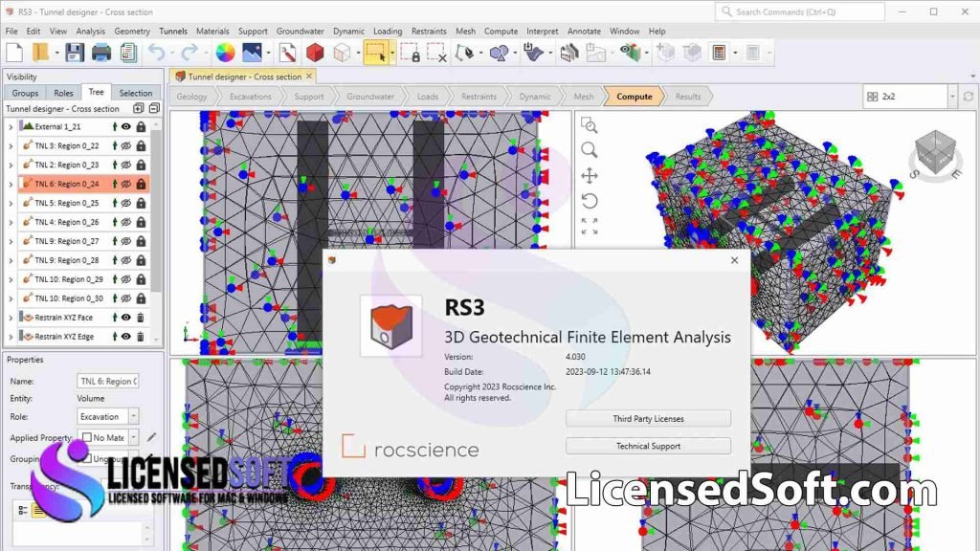Undo the last action

click(x=157, y=53)
